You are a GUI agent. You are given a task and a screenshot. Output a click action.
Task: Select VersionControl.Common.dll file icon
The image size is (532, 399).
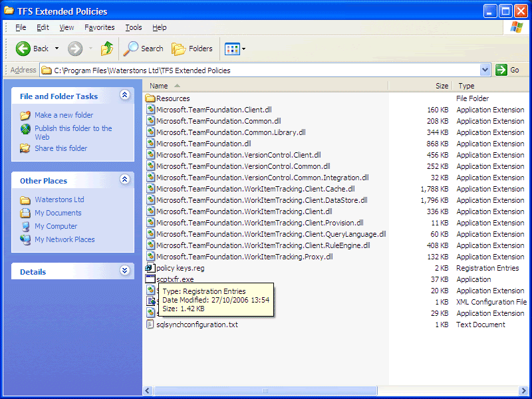click(151, 166)
